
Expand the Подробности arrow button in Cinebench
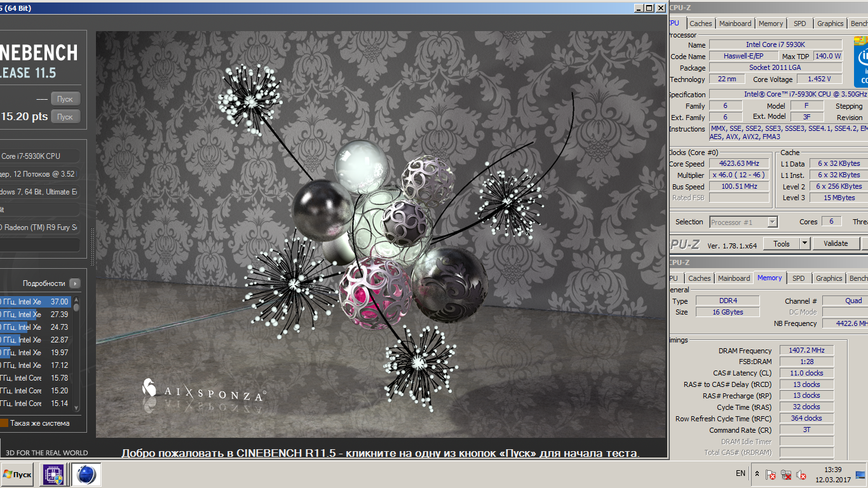(76, 283)
